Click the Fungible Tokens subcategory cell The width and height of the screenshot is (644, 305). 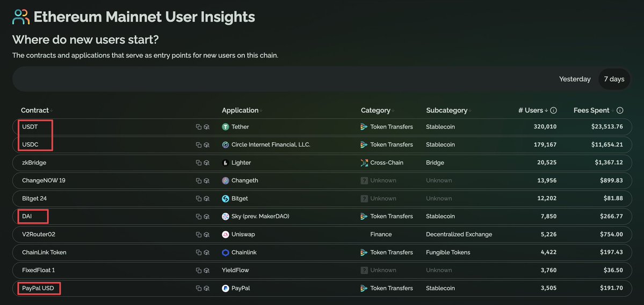pyautogui.click(x=448, y=252)
